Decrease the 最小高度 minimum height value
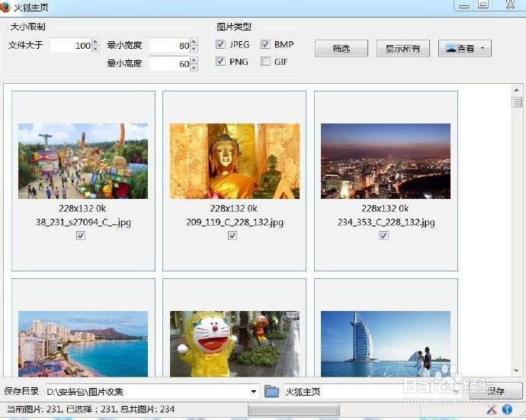526x420 pixels. (194, 67)
